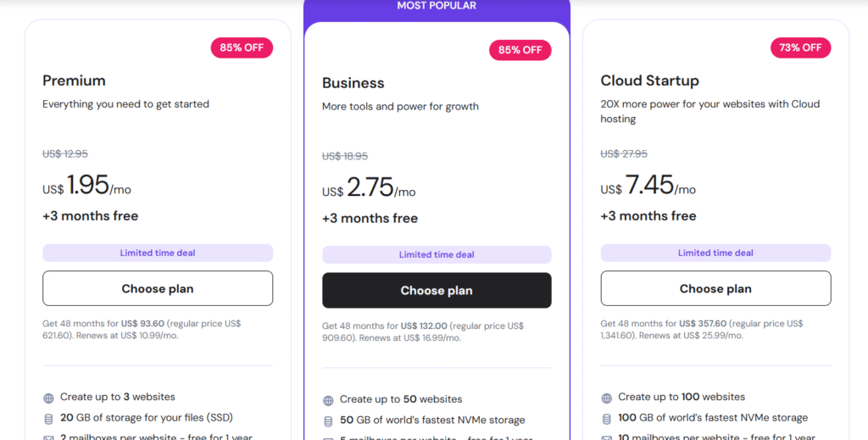This screenshot has width=868, height=440.
Task: Click globe icon beside Cloud Startup 100 websites
Action: point(606,398)
